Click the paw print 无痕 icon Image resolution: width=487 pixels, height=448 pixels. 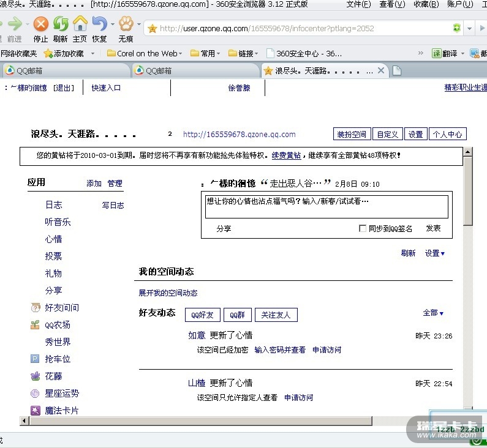click(126, 24)
